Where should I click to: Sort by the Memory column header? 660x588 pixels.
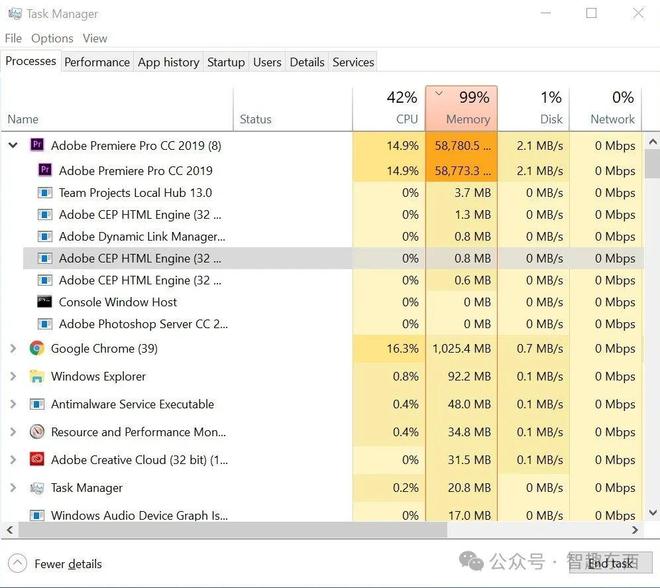pos(461,109)
